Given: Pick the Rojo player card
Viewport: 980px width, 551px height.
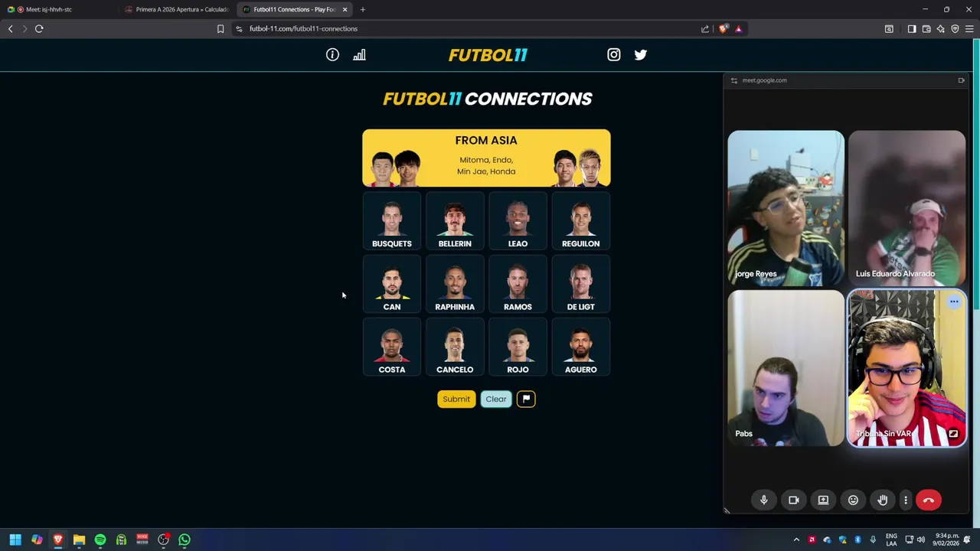Looking at the screenshot, I should point(518,347).
